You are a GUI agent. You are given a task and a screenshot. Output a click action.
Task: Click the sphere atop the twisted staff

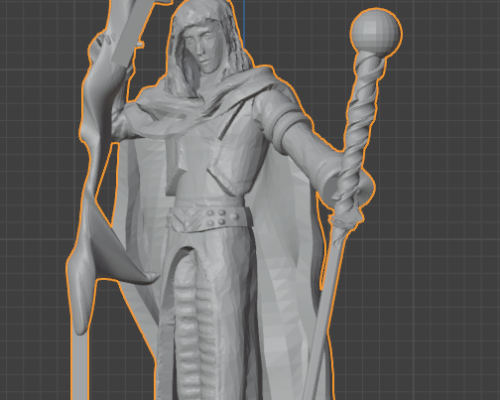pos(376,33)
